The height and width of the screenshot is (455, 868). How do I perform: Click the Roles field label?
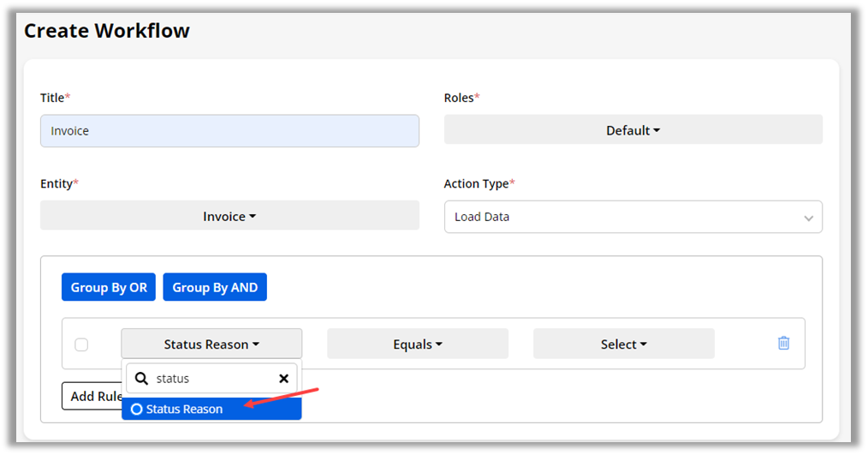(x=459, y=98)
